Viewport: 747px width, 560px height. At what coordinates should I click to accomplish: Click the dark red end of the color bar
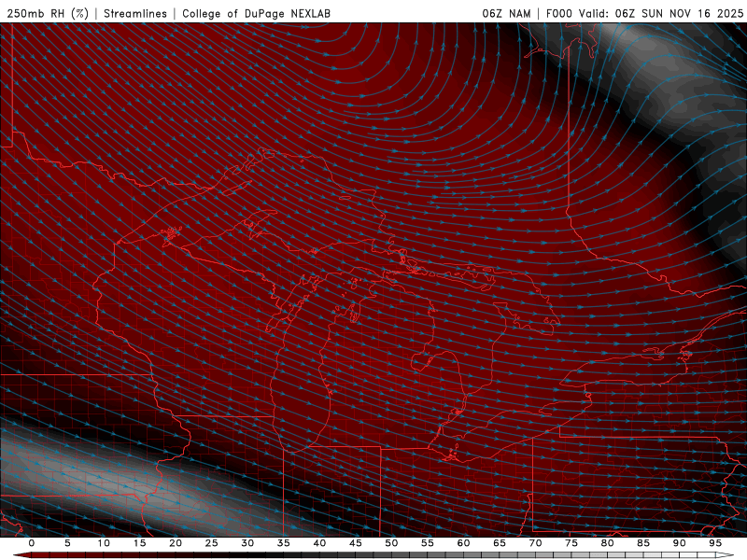[x=24, y=555]
